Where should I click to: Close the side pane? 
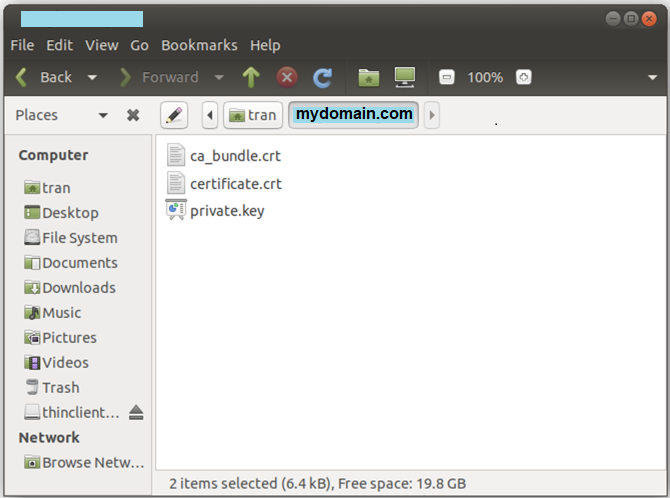point(133,115)
